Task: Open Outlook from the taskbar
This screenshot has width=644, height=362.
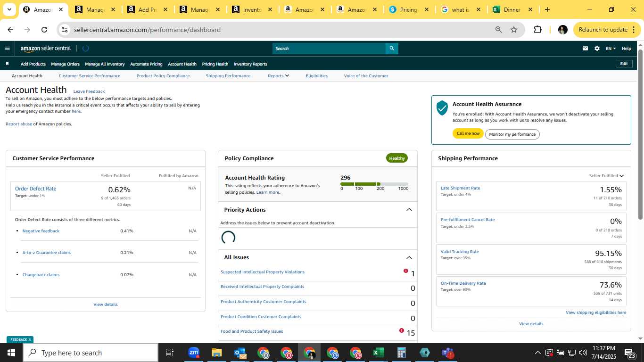Action: [240, 353]
